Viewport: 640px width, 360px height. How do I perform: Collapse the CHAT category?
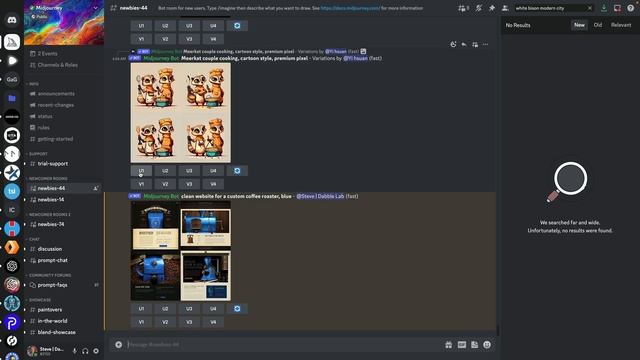pos(34,239)
